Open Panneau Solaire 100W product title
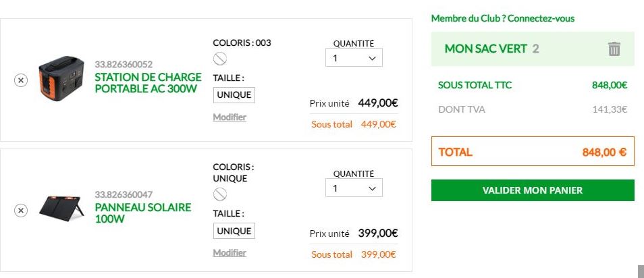 142,213
